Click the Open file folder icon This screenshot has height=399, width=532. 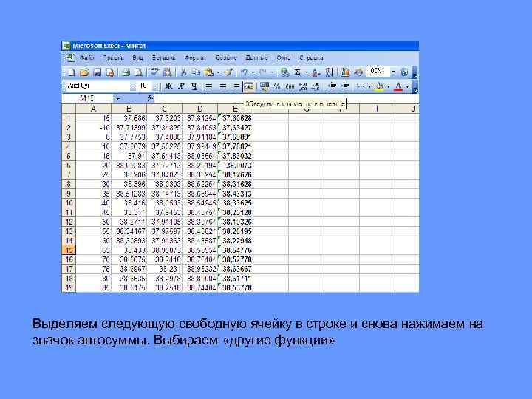[84, 72]
